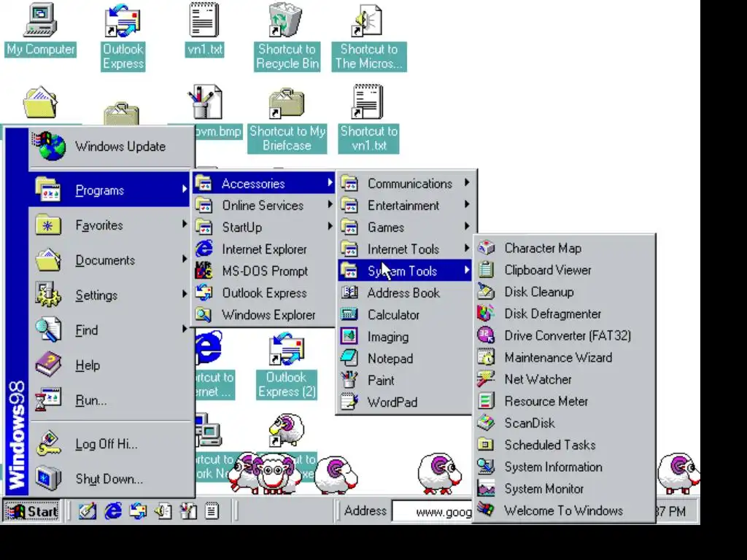Open Welcome To Windows
This screenshot has height=560, width=747.
click(x=564, y=510)
